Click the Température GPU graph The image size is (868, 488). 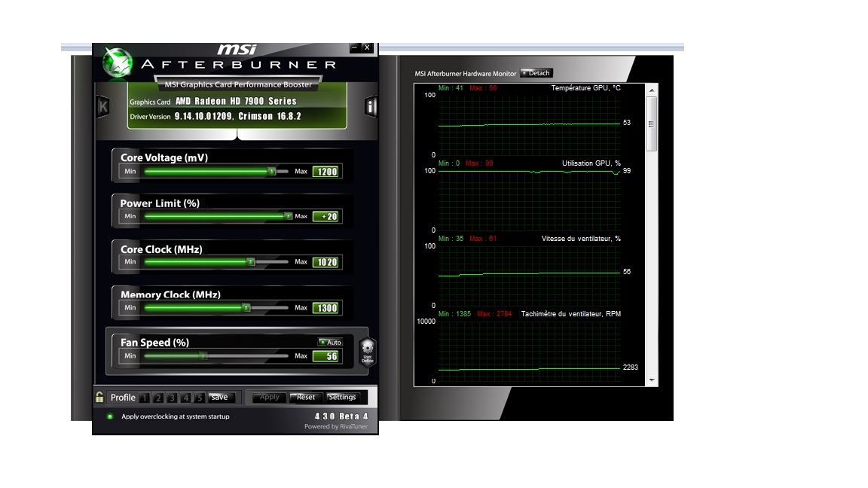(x=529, y=125)
